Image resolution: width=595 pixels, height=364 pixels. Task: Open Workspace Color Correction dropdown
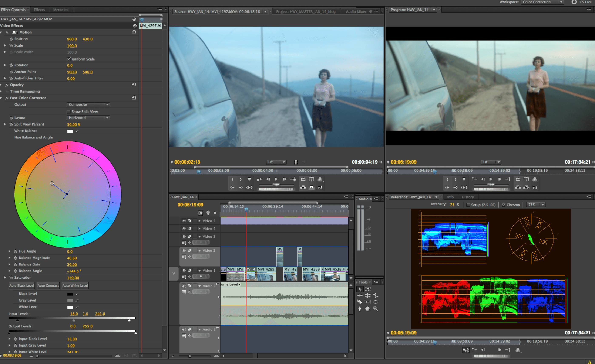(542, 2)
